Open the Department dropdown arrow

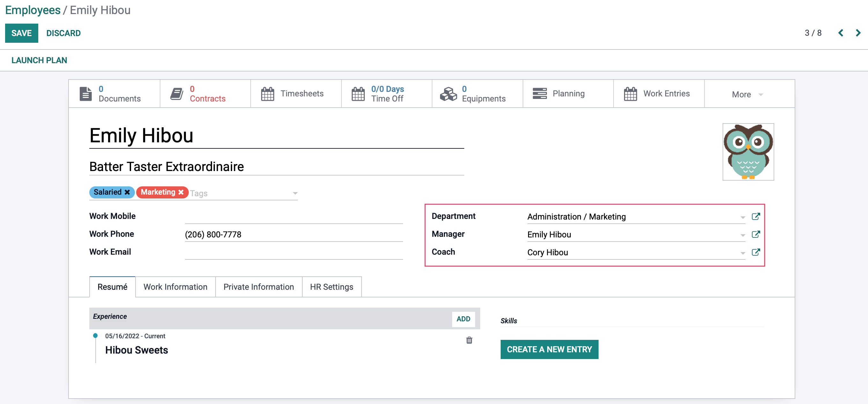pos(742,217)
